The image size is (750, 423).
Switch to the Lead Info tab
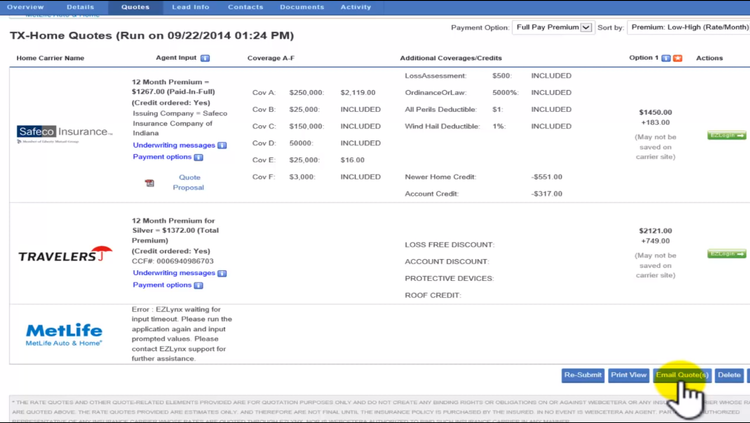pos(190,7)
